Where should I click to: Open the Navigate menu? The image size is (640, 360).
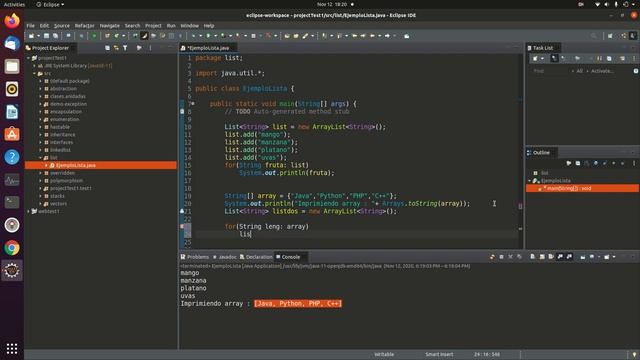(x=110, y=25)
